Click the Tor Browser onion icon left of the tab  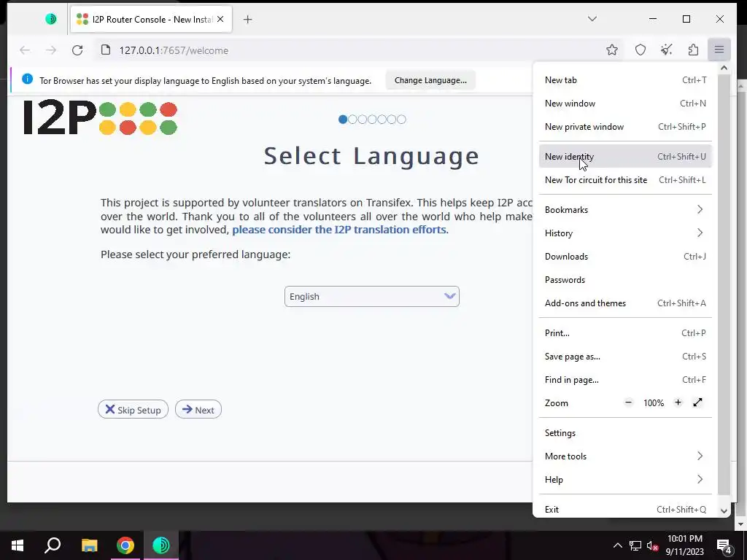(x=51, y=19)
